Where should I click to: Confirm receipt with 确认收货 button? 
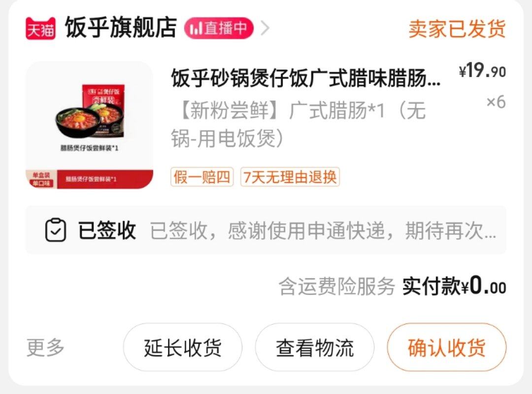(x=446, y=348)
